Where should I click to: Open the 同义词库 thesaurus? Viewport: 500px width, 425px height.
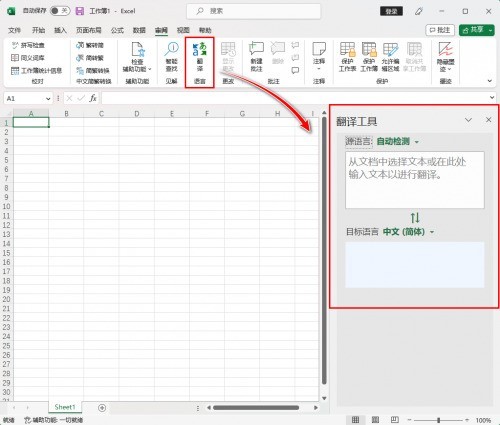coord(28,58)
